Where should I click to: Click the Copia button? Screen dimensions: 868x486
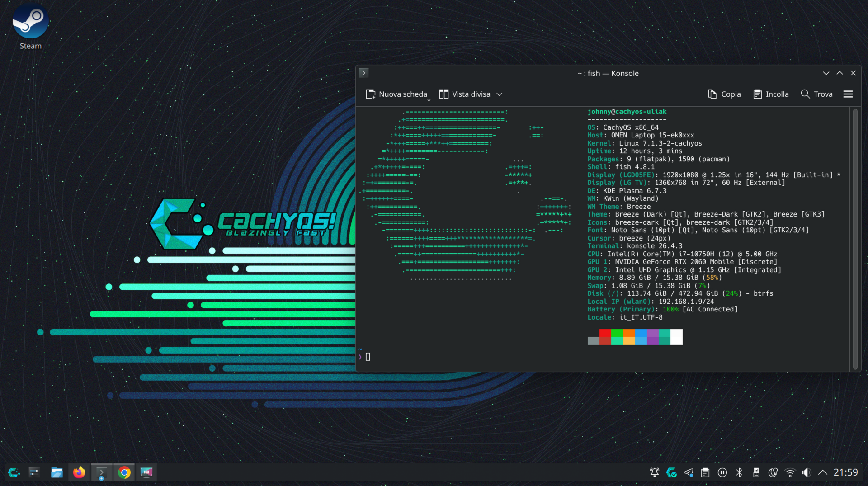pyautogui.click(x=724, y=94)
